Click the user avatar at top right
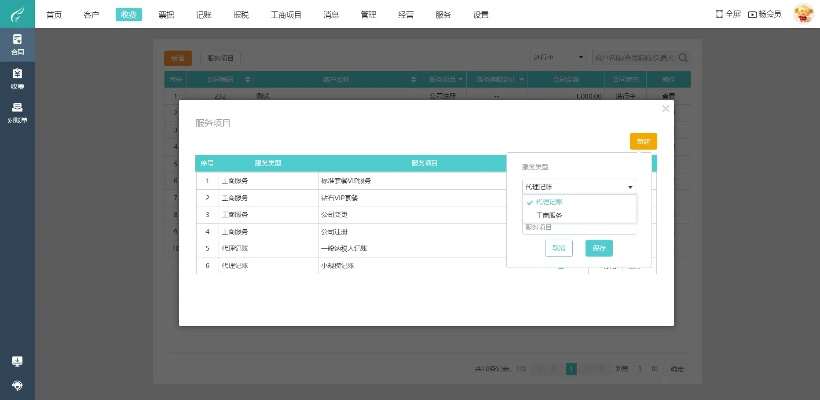Viewport: 820px width, 400px height. (x=802, y=14)
